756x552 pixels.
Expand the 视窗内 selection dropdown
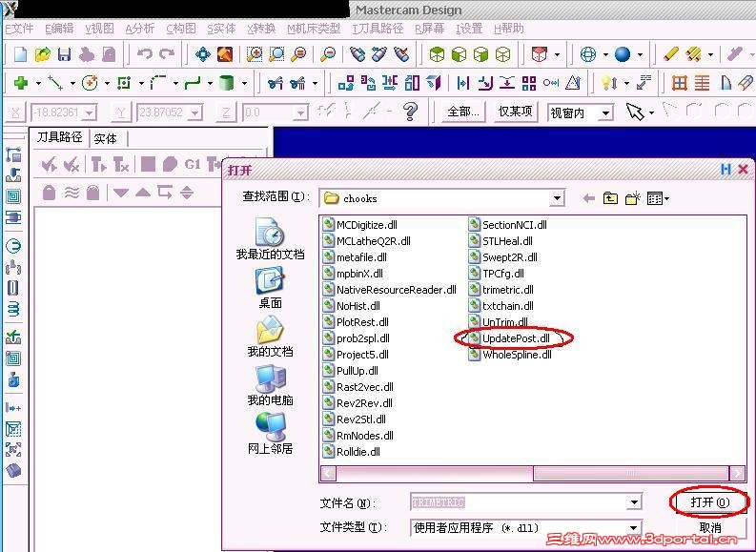click(605, 112)
